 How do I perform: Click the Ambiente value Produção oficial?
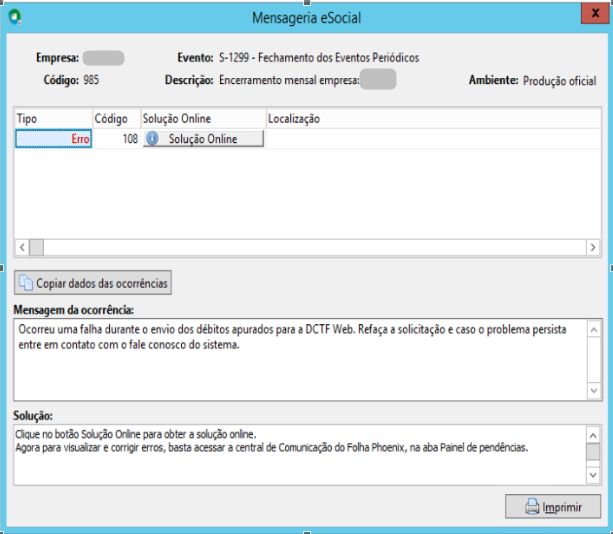pyautogui.click(x=559, y=81)
